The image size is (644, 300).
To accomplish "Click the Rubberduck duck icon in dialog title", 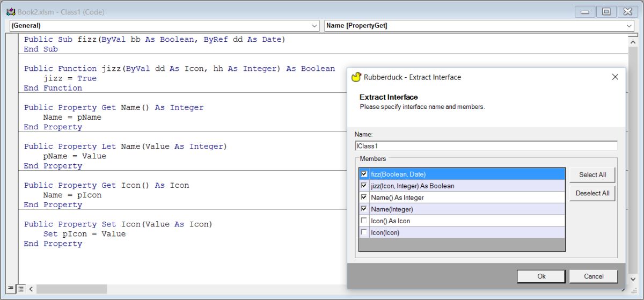I will tap(356, 77).
